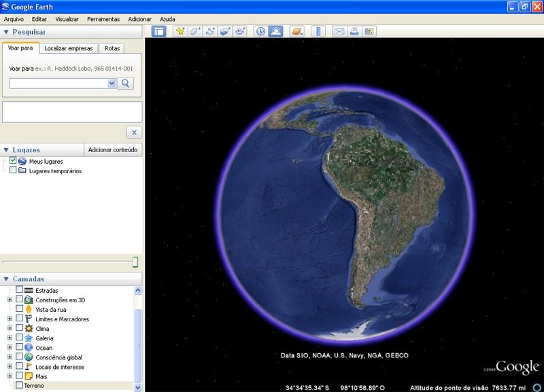
Task: Collapse the Camadas panel triangle
Action: [x=6, y=279]
